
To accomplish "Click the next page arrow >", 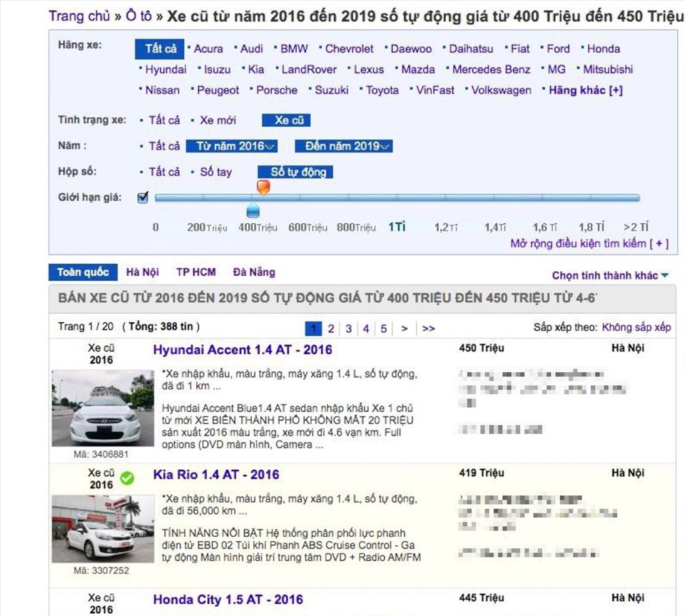I will (405, 328).
